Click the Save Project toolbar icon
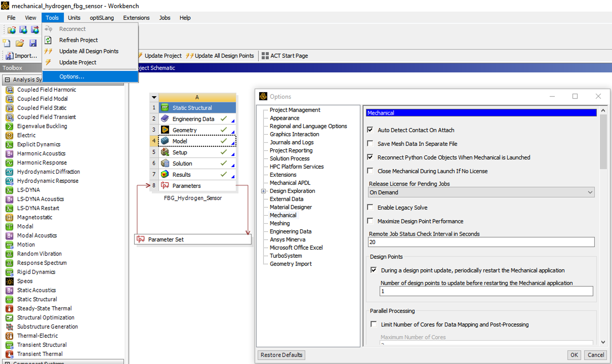Viewport: 612px width, 364px height. tap(33, 43)
